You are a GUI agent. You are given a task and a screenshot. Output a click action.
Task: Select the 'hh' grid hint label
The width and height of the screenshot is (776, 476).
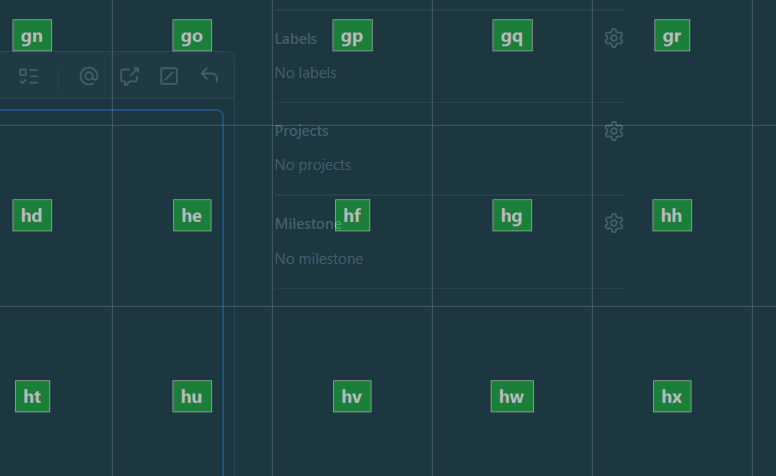click(x=672, y=215)
